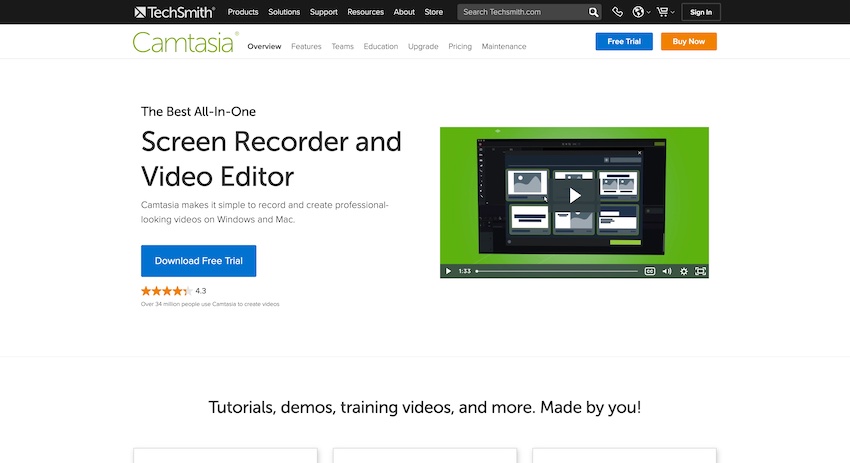Enter fullscreen on the video

point(700,271)
